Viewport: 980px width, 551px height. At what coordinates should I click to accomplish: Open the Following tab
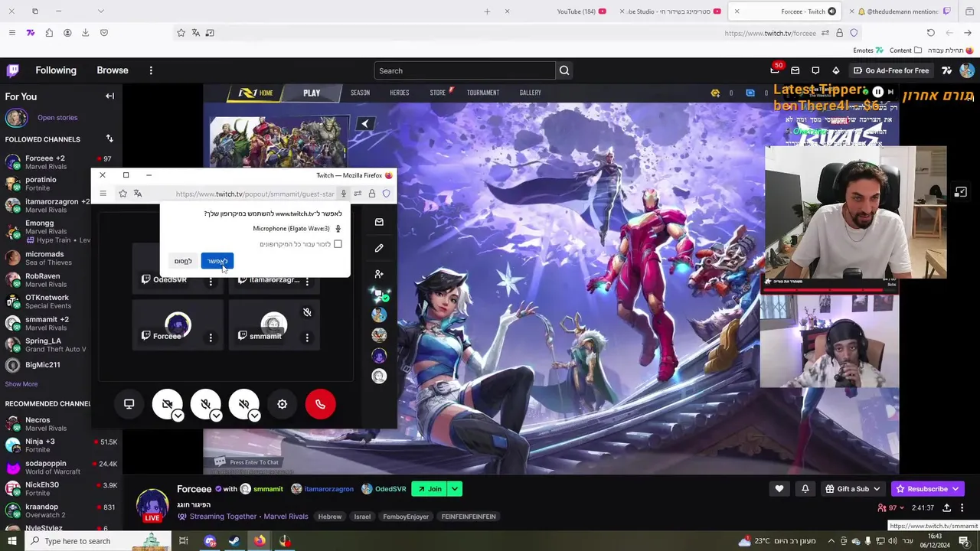tap(56, 70)
